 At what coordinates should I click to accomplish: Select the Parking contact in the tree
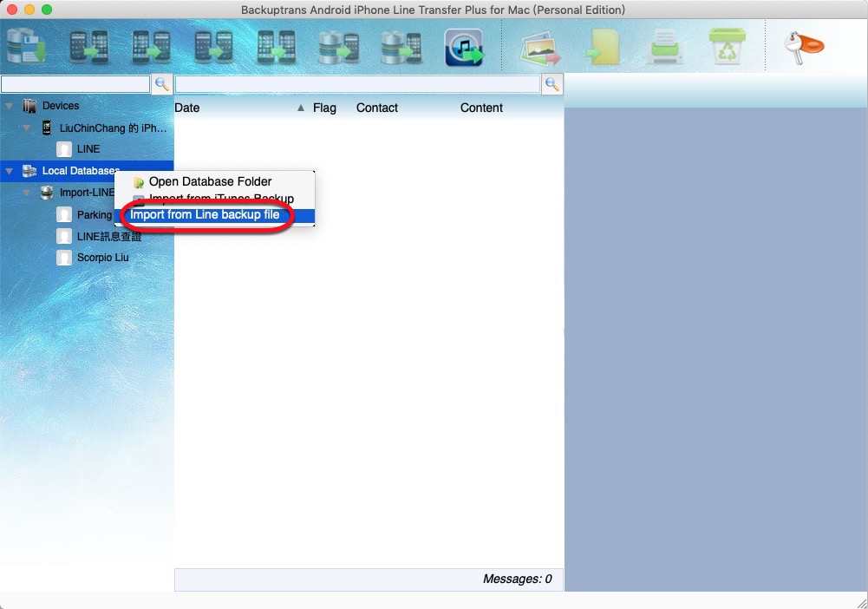click(95, 215)
